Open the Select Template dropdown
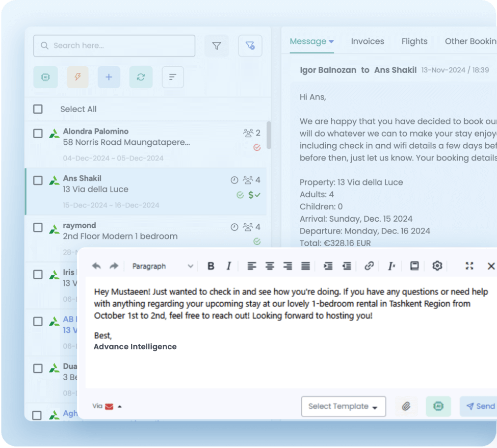The height and width of the screenshot is (448, 497). coord(343,406)
